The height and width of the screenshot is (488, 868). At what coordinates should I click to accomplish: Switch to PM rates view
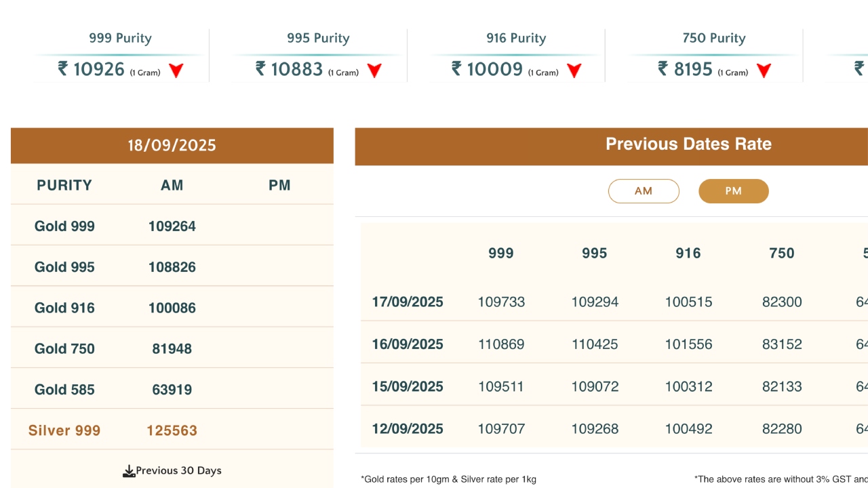(734, 190)
